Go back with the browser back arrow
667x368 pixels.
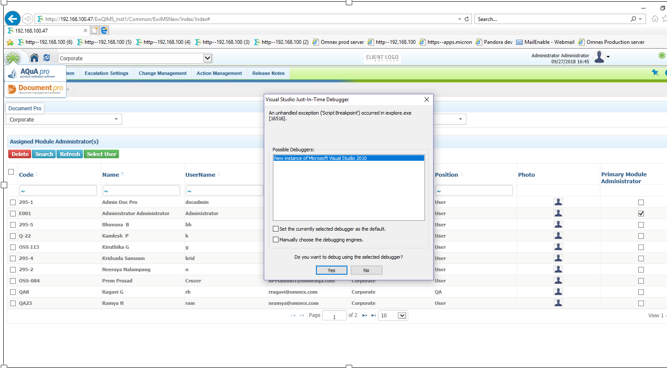13,19
